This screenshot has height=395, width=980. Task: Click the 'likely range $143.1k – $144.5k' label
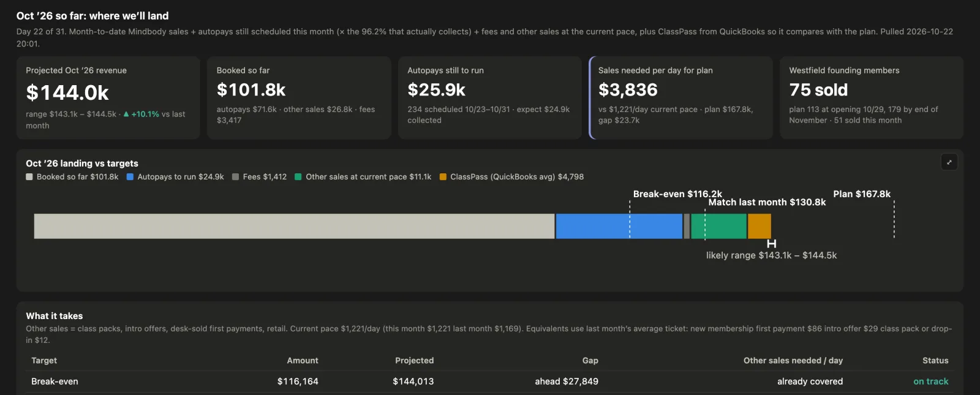click(771, 255)
